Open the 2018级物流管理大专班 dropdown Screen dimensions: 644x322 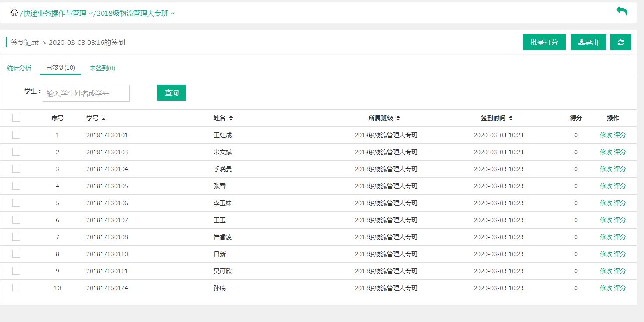pyautogui.click(x=173, y=14)
